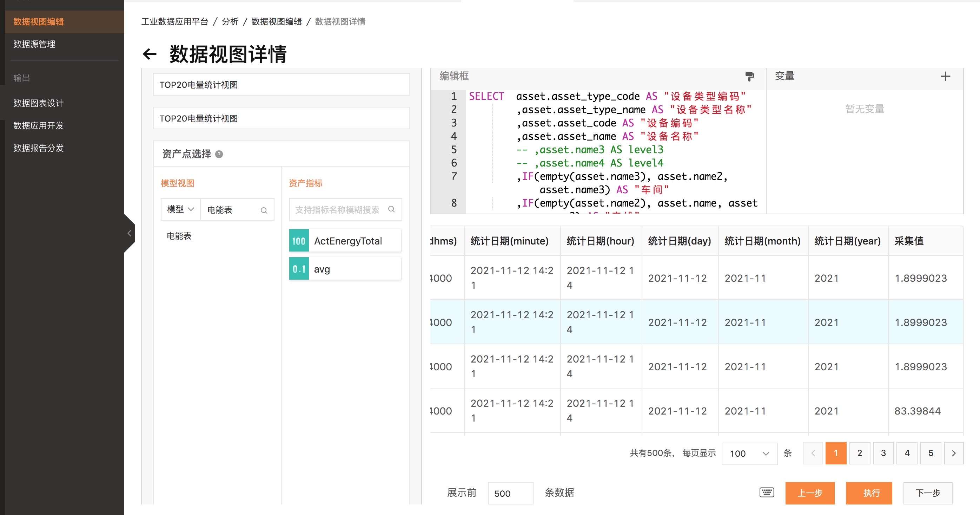Viewport: 980px width, 515px height.
Task: Go to page 5
Action: pyautogui.click(x=931, y=453)
